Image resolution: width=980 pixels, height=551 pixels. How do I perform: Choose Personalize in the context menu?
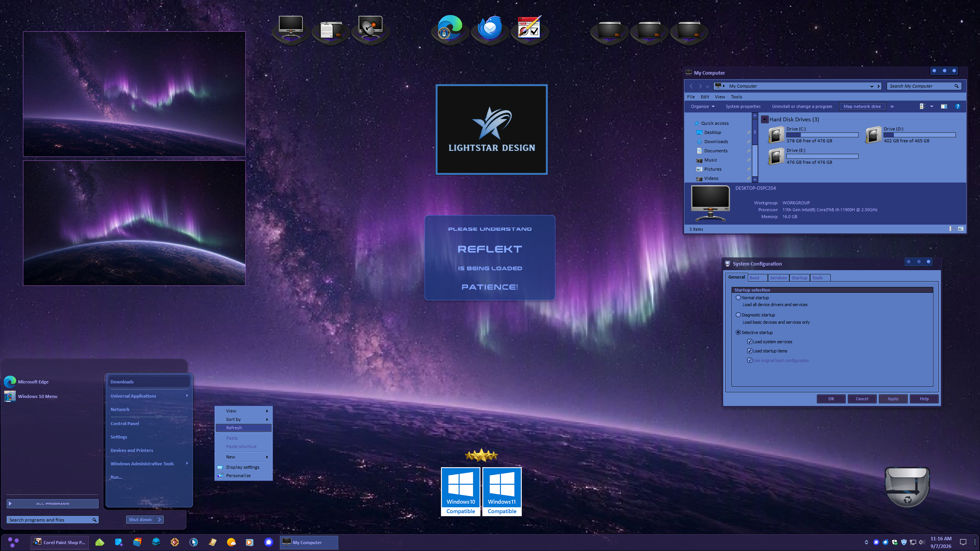(243, 476)
